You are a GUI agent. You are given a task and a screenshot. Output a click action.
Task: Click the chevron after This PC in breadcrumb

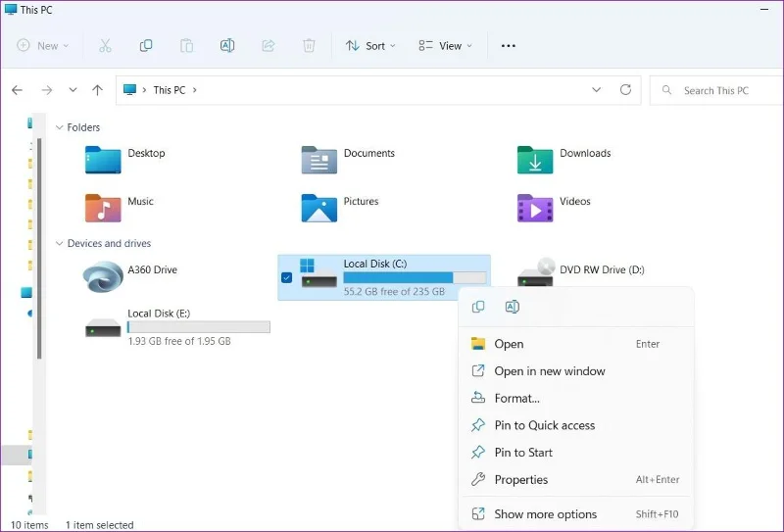[194, 90]
